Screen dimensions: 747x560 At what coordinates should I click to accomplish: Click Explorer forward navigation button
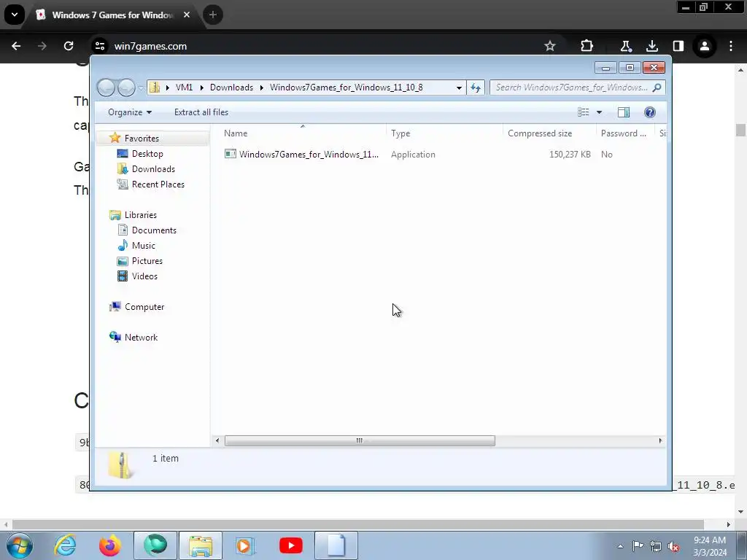pos(126,87)
